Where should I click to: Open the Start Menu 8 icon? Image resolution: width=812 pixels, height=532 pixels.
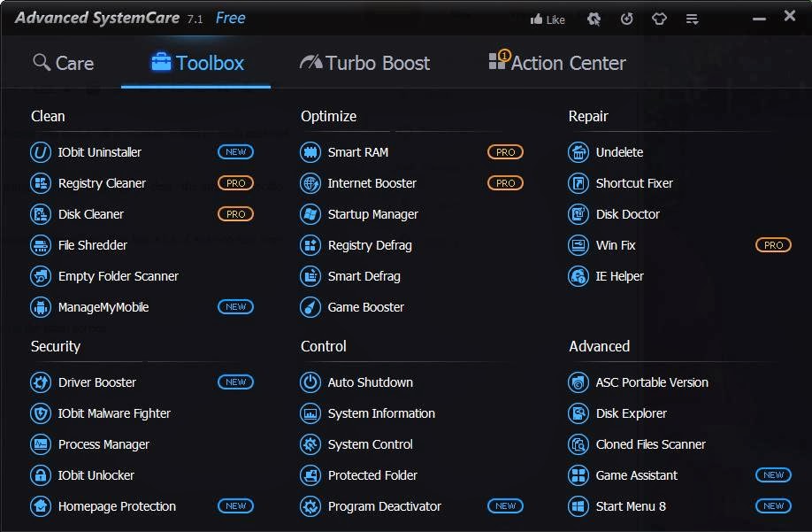pos(578,506)
